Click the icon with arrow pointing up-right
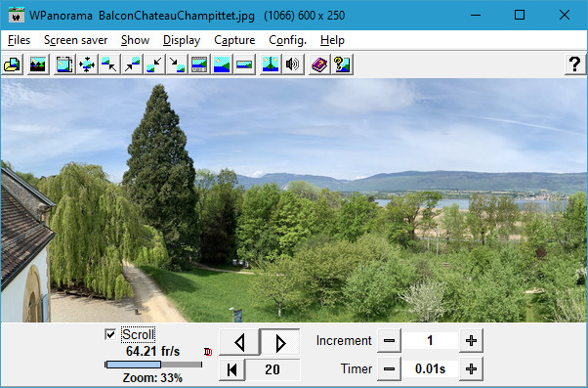Viewport: 588px width, 388px height. (x=132, y=65)
